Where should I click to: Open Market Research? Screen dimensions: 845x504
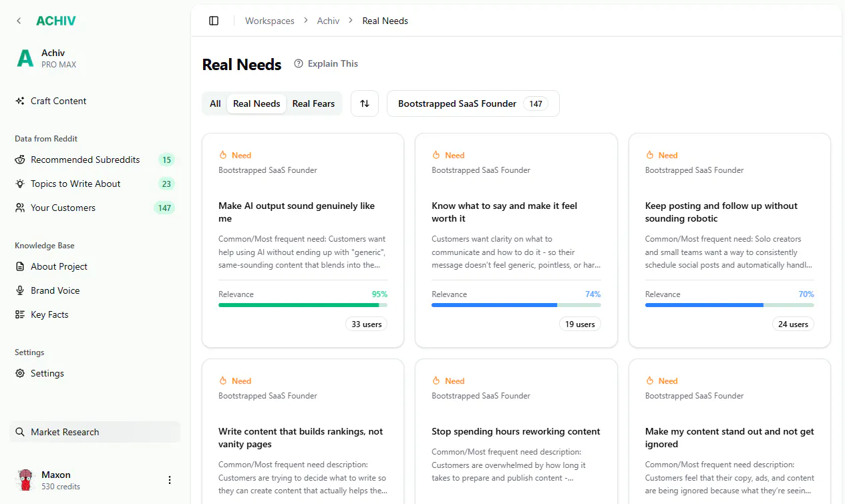95,432
